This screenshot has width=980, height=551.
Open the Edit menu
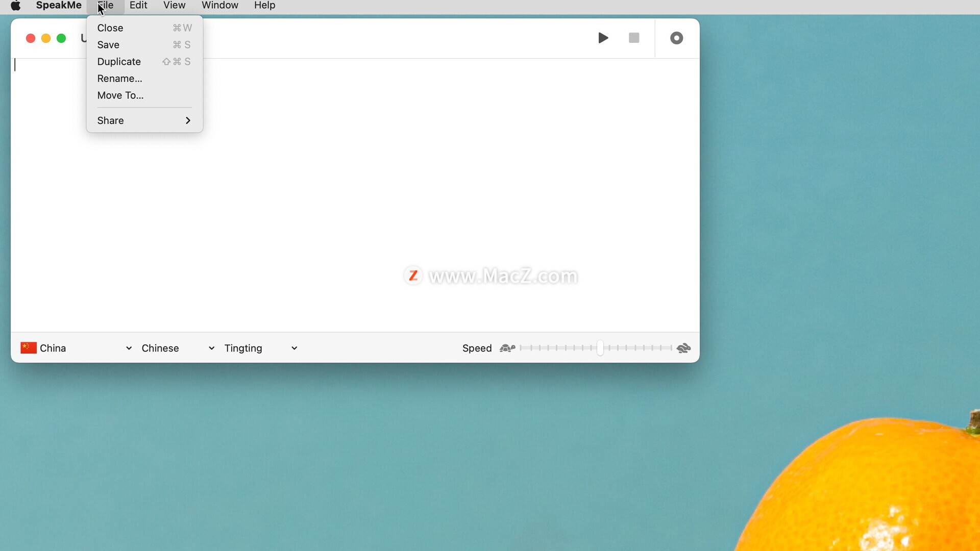(x=138, y=5)
